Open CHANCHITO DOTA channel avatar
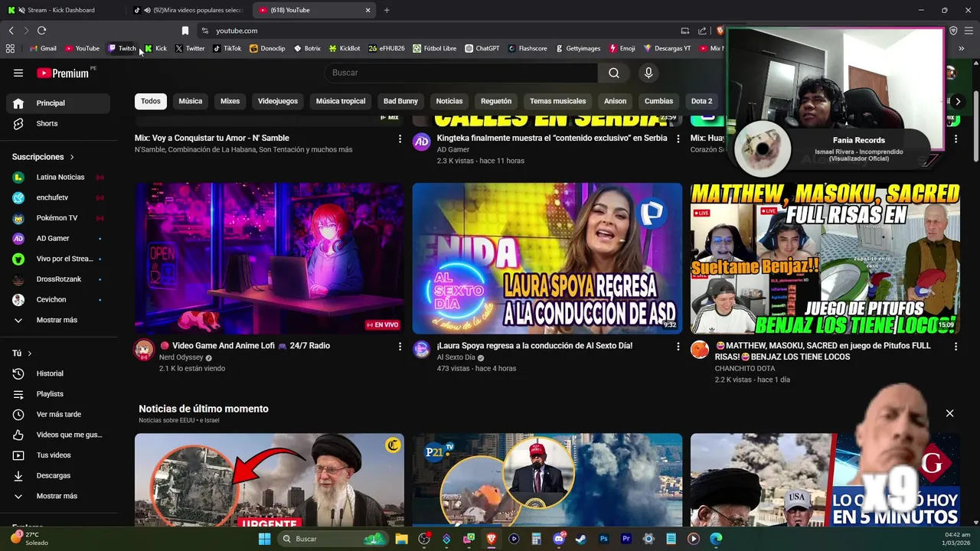The height and width of the screenshot is (551, 980). click(700, 350)
